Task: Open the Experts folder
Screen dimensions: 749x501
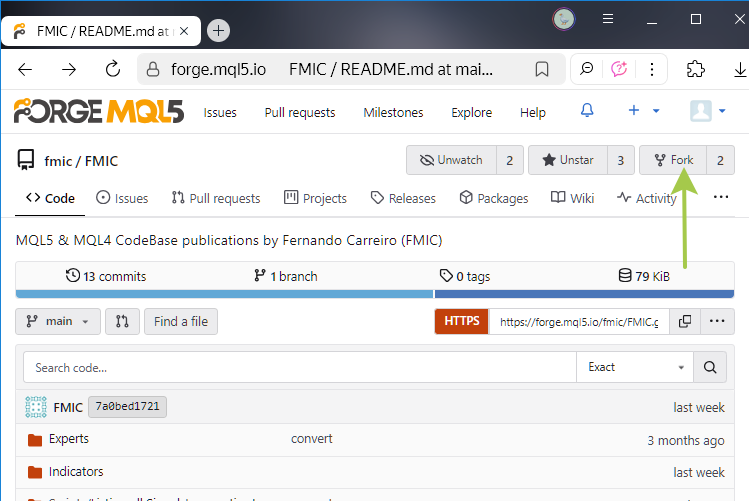Action: coord(69,439)
